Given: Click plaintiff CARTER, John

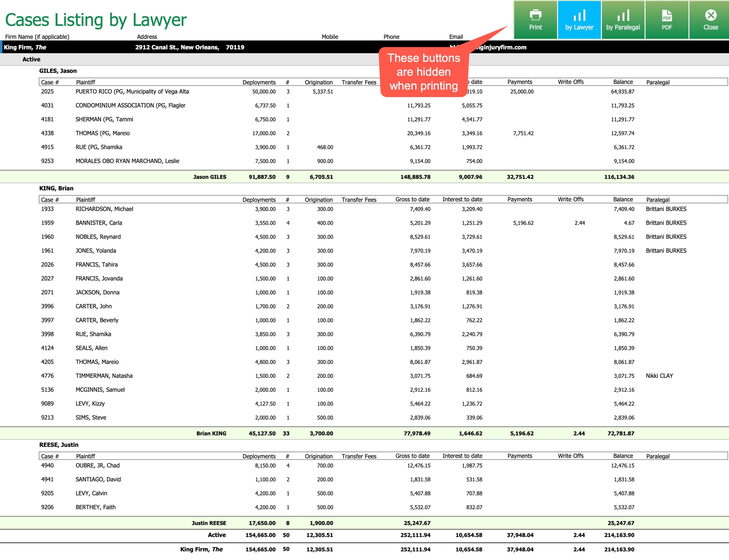Looking at the screenshot, I should click(x=94, y=306).
